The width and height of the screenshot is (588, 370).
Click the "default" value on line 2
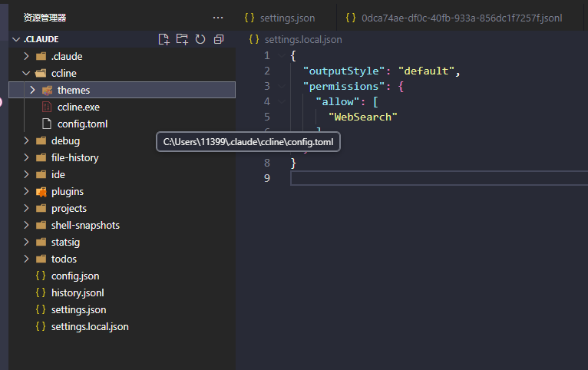point(426,71)
